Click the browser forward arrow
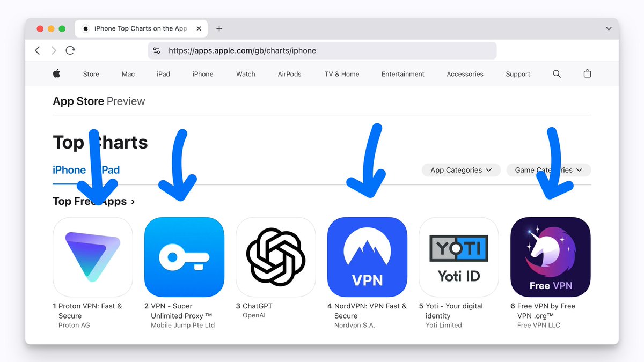Viewport: 644px width, 362px height. tap(54, 50)
